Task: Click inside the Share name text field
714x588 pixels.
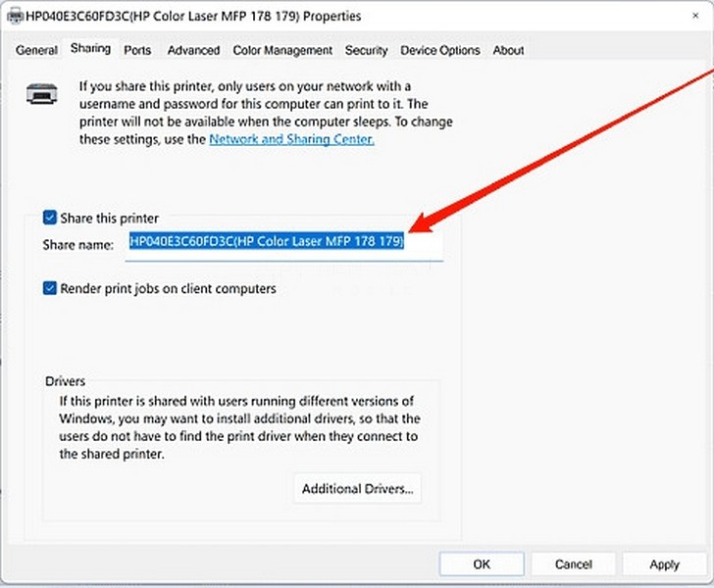Action: [x=284, y=242]
